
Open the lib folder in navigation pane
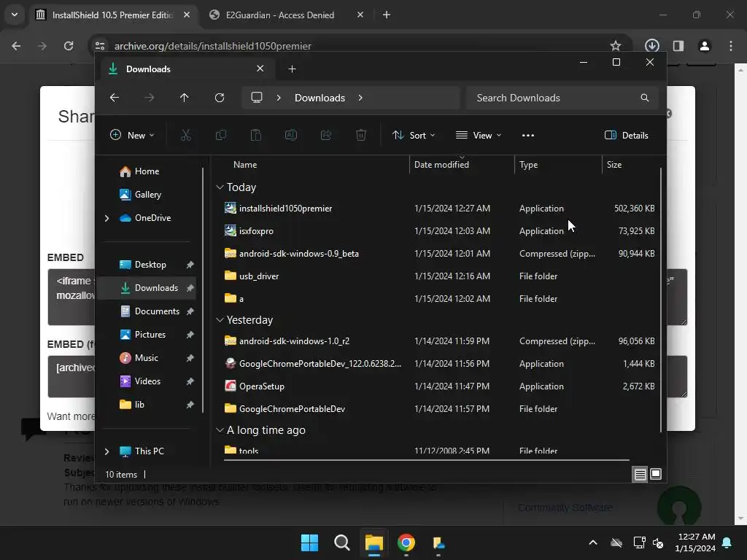(x=139, y=405)
